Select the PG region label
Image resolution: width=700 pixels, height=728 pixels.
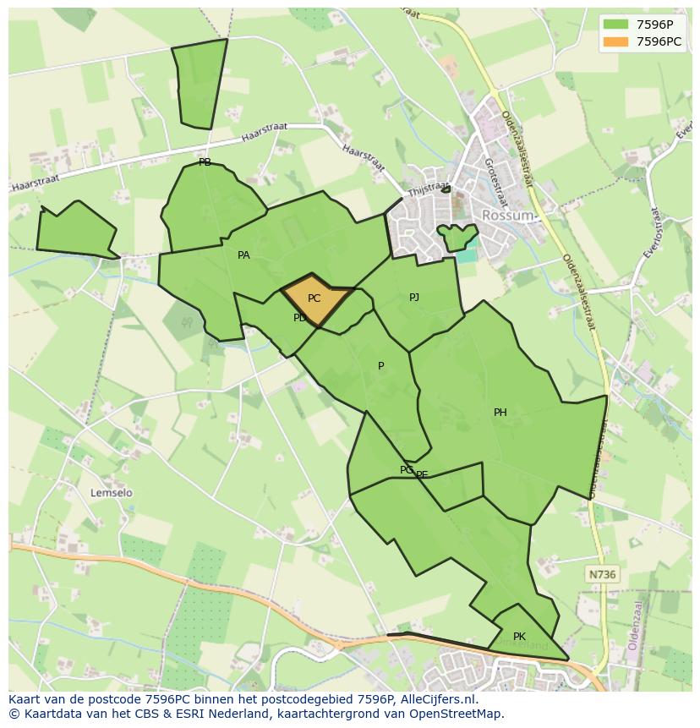[407, 468]
